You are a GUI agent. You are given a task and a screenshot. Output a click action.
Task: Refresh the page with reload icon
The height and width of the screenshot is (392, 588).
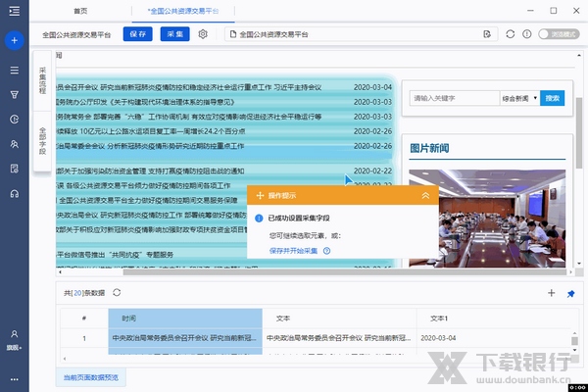[x=510, y=34]
